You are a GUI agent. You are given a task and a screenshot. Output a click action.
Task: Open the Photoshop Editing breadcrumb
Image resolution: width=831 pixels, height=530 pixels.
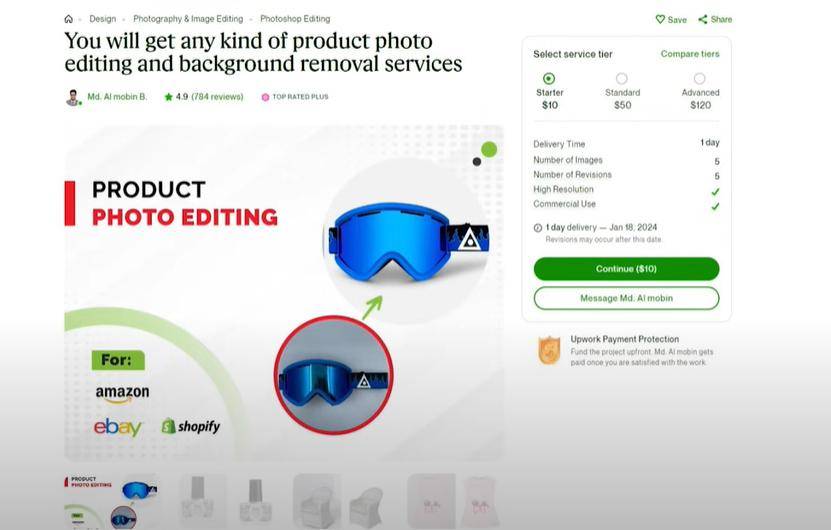pos(295,19)
